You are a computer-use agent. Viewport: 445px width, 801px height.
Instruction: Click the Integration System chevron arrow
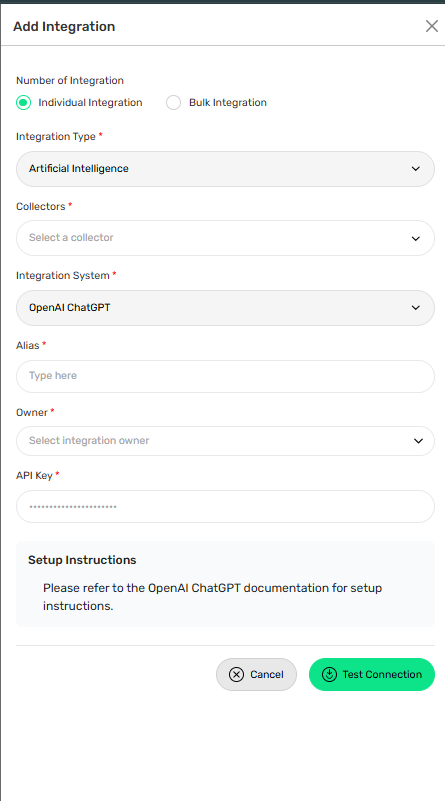pos(416,308)
